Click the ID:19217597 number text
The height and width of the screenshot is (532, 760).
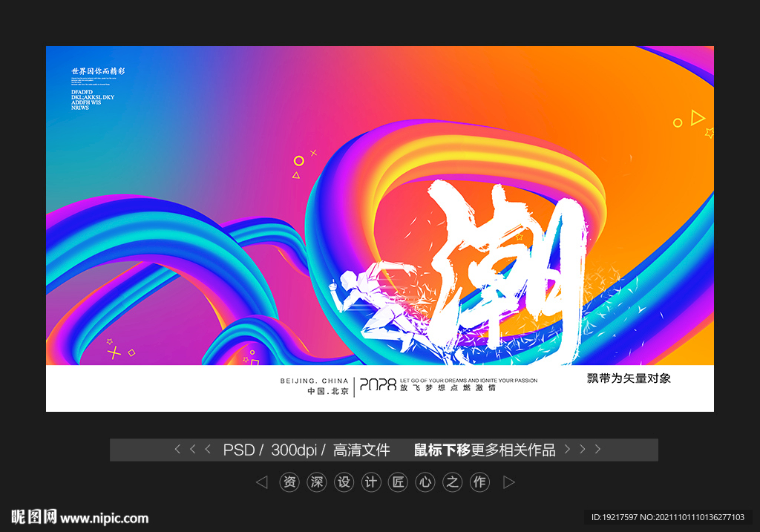pyautogui.click(x=614, y=517)
